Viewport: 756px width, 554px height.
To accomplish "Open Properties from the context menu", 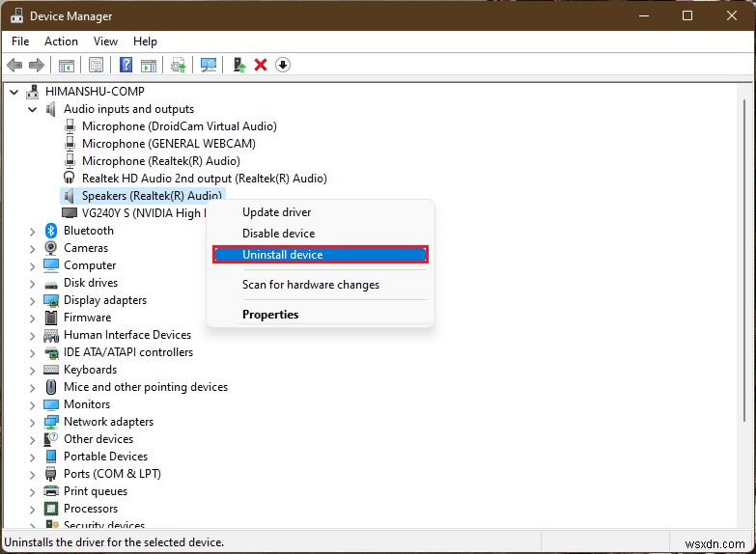I will [321, 315].
